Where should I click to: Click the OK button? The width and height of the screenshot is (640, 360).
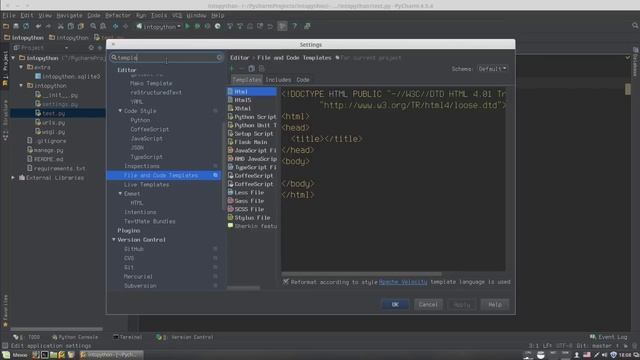point(395,304)
